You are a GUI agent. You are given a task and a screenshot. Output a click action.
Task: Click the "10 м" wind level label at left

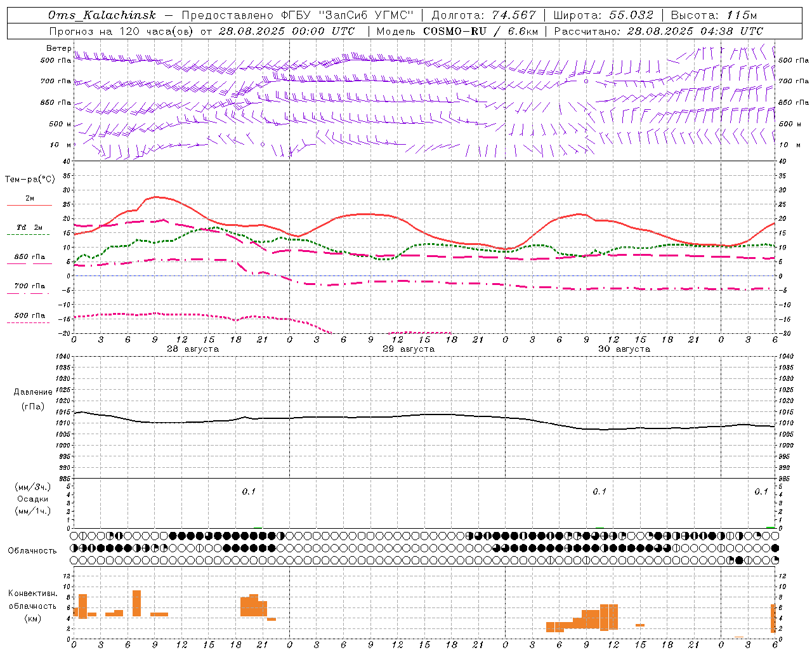click(x=60, y=145)
